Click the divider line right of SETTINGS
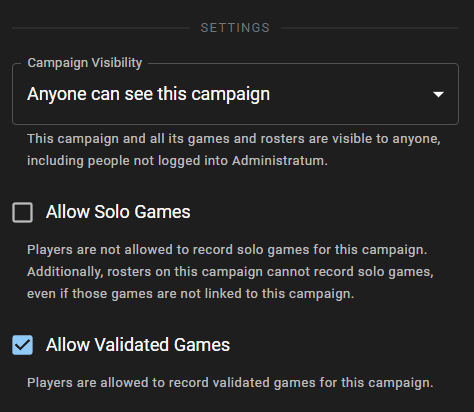Image resolution: width=474 pixels, height=412 pixels. tap(370, 28)
